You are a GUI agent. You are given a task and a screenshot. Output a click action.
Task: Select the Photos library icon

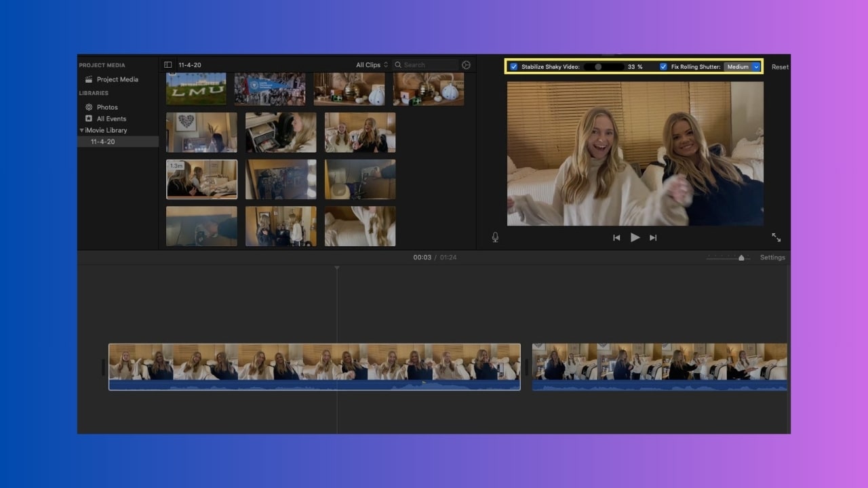click(89, 107)
